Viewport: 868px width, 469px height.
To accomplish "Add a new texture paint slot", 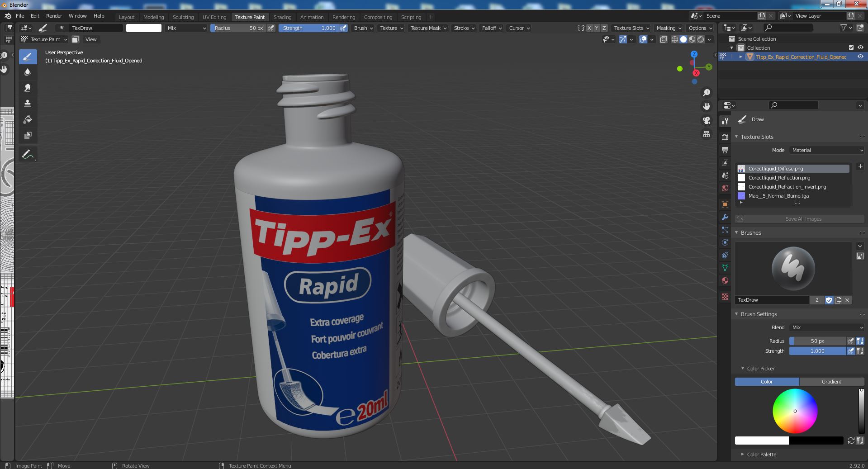I will 860,166.
